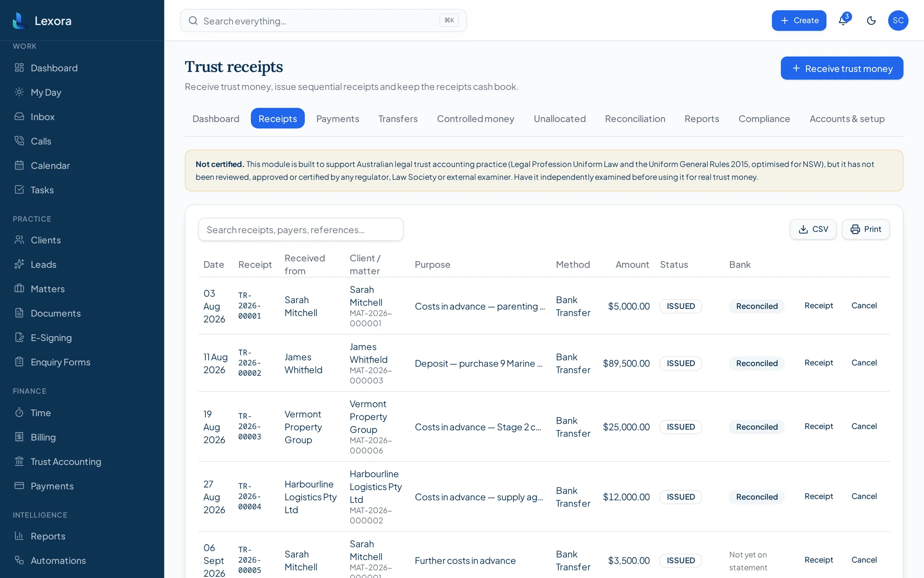Click MAT-2026-000006 matter number
The width and height of the screenshot is (924, 578).
370,445
